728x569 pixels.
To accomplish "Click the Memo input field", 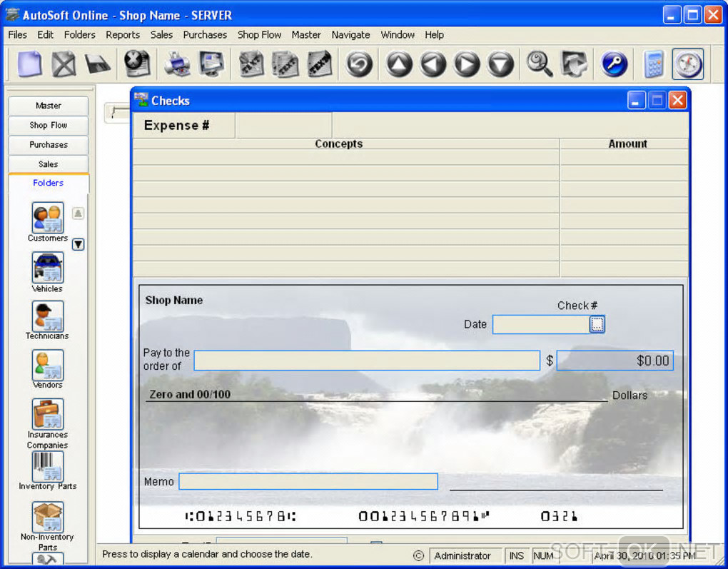I will click(308, 481).
